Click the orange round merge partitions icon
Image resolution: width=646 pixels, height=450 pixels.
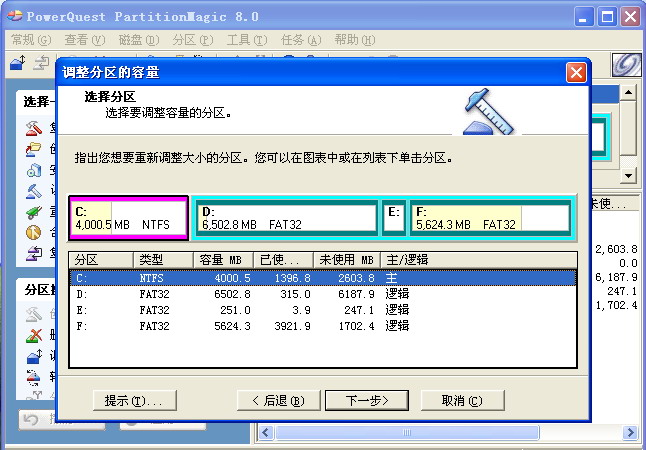pos(33,232)
